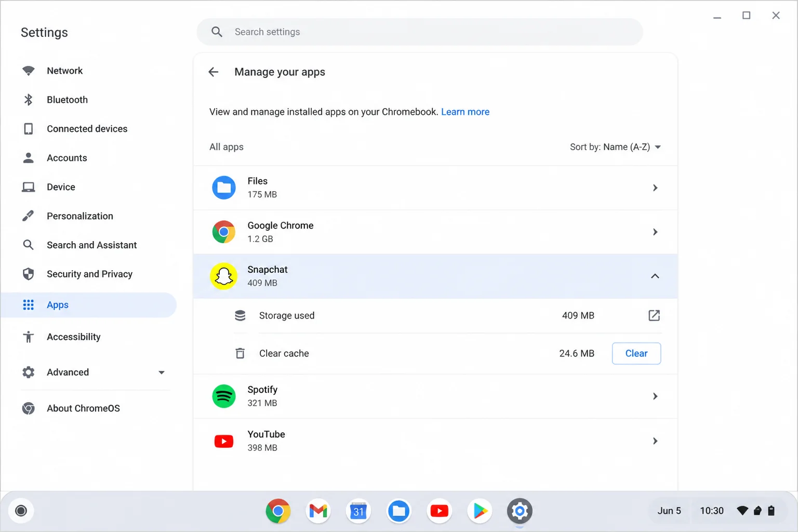
Task: Click the About ChromeOS logo icon
Action: (x=29, y=408)
